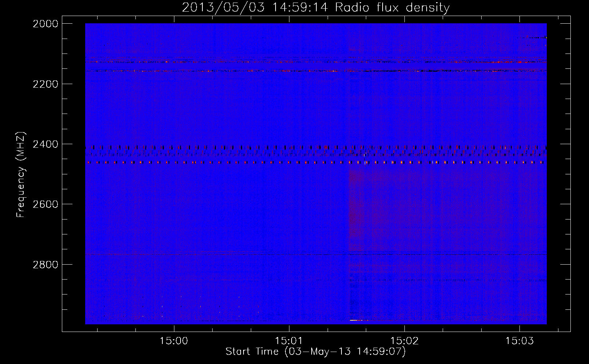Click the '2600' frequency axis label
589x364 pixels.
pyautogui.click(x=46, y=204)
